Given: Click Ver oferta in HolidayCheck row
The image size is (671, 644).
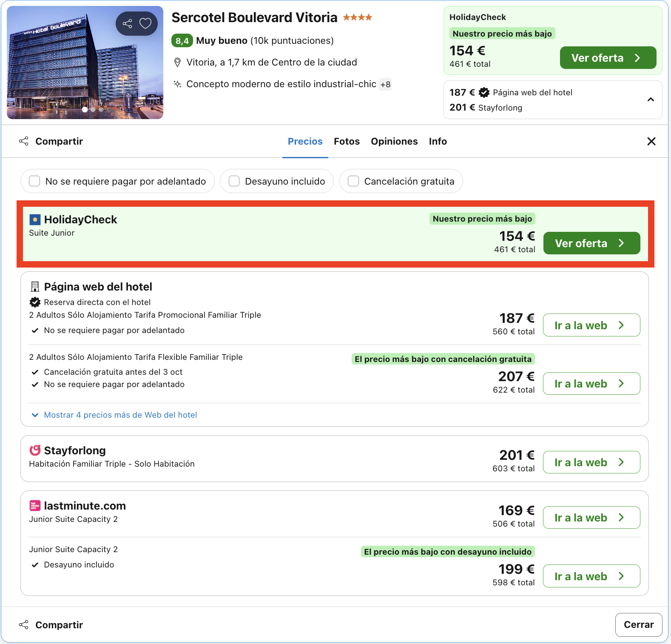Looking at the screenshot, I should coord(591,243).
